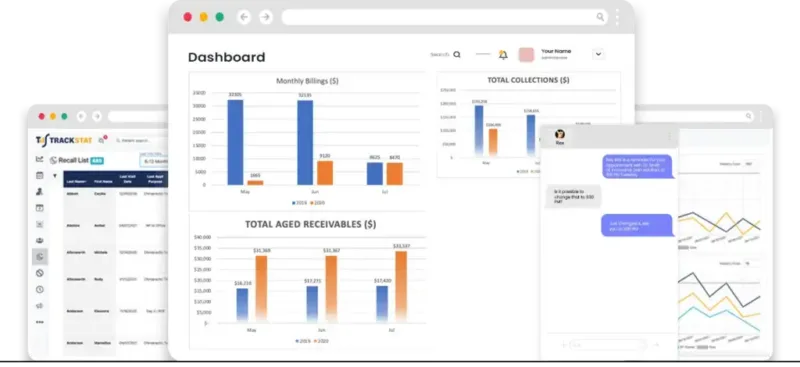The image size is (800, 367).
Task: Open the clock icon in the TrackStat sidebar
Action: point(39,289)
